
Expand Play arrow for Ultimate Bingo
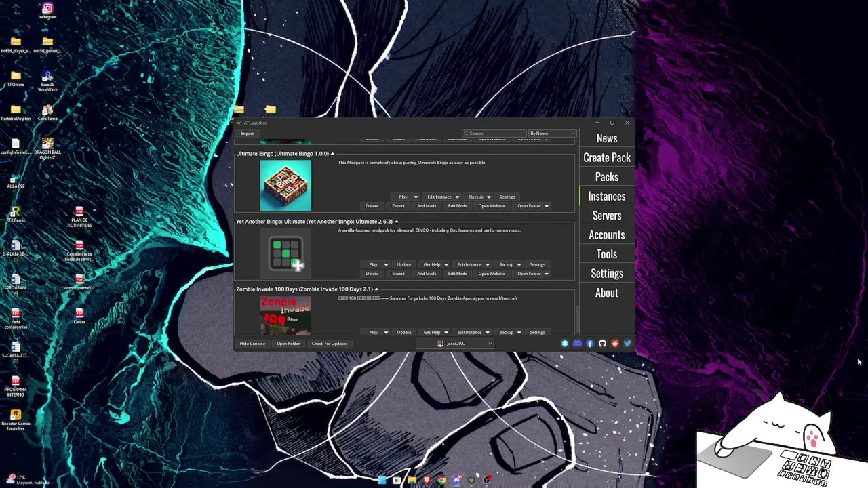click(416, 197)
